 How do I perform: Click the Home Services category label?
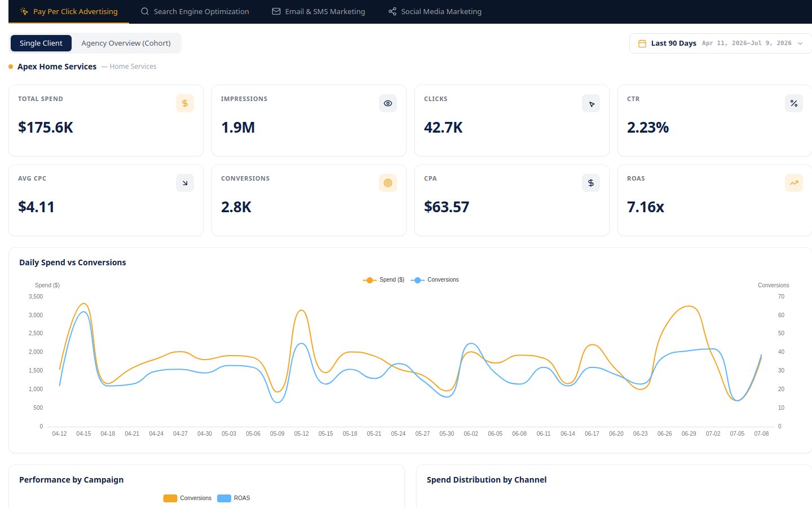coord(133,67)
